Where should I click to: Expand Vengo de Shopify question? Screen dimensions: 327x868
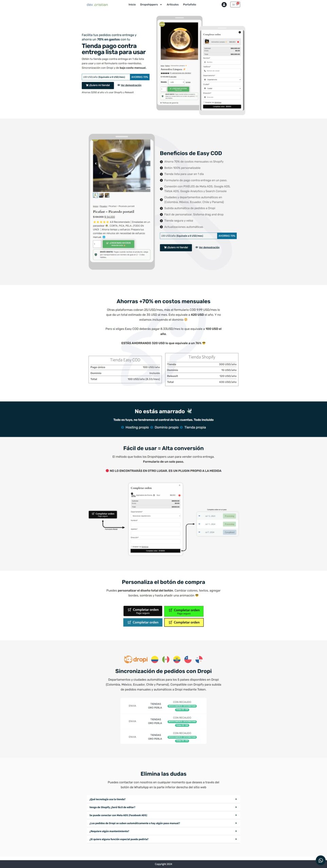coord(163,807)
